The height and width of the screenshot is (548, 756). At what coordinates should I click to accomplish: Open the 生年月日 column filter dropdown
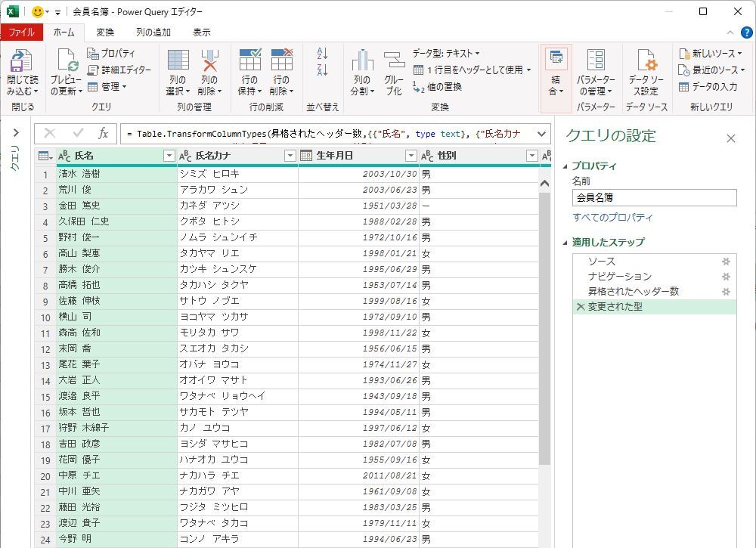[411, 156]
